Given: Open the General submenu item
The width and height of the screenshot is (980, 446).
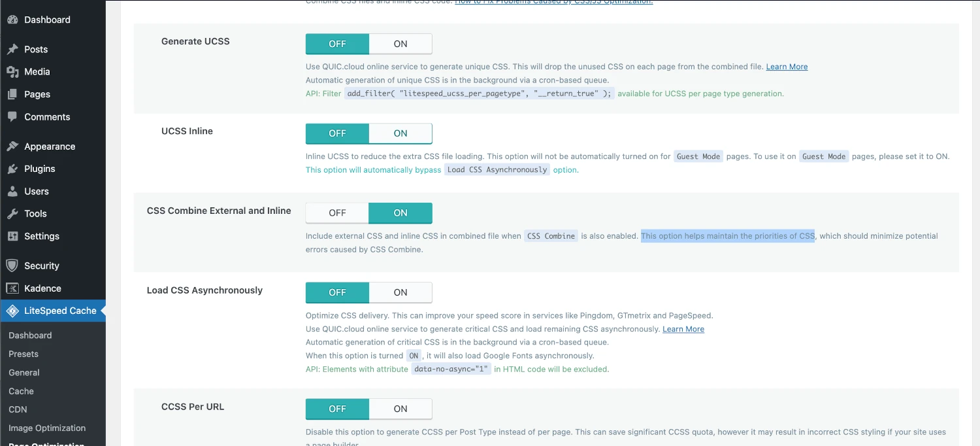Looking at the screenshot, I should (x=24, y=373).
